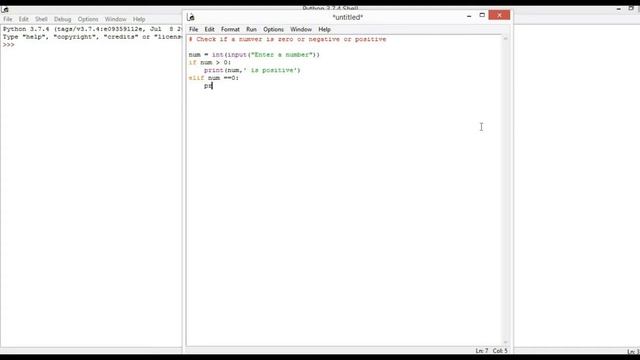Open the Edit menu in the Python Shell

coord(24,19)
